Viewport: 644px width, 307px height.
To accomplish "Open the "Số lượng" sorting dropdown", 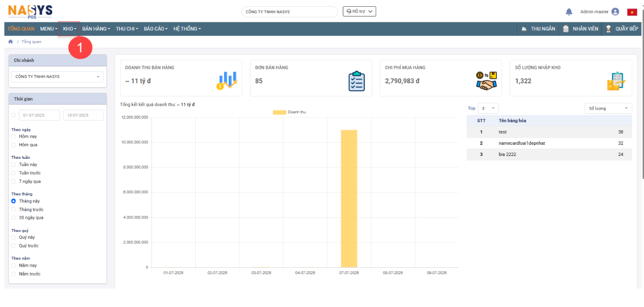I will click(608, 108).
